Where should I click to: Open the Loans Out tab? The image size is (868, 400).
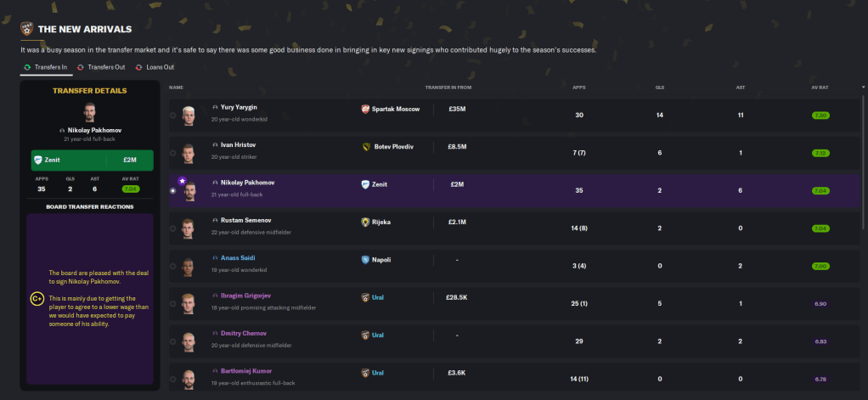click(157, 67)
